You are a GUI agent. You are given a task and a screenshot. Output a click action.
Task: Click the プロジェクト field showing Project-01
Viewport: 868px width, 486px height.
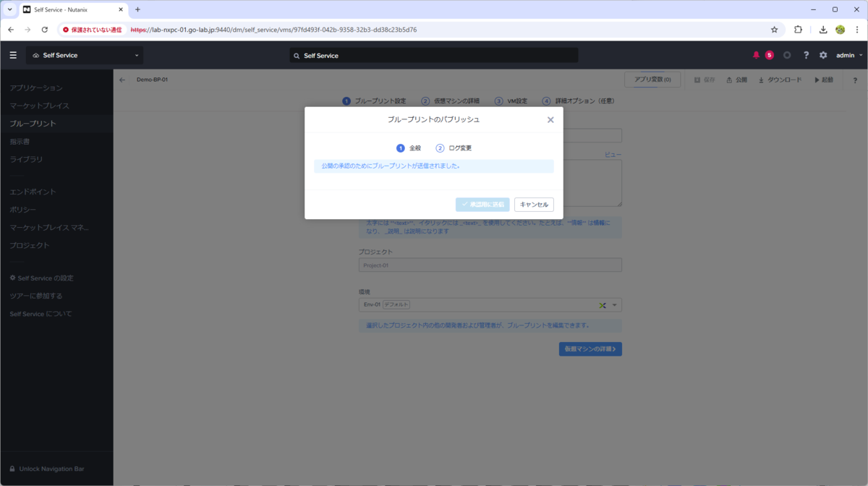pos(490,265)
